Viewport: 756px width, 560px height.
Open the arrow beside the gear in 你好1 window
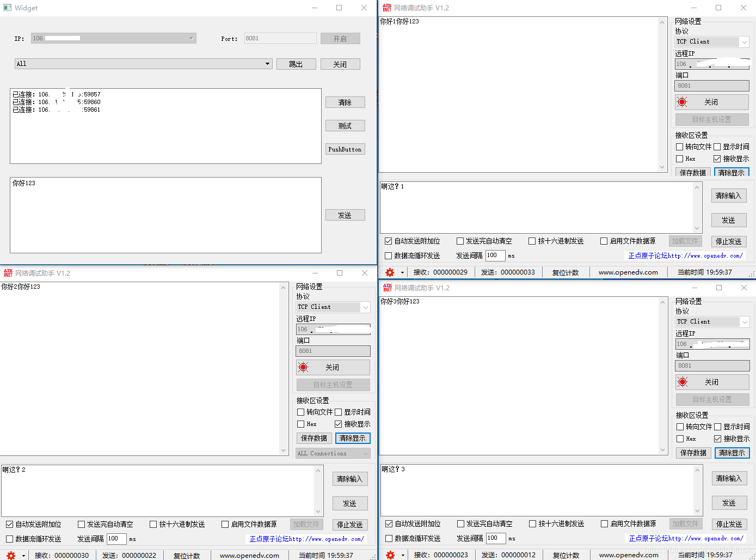point(403,272)
